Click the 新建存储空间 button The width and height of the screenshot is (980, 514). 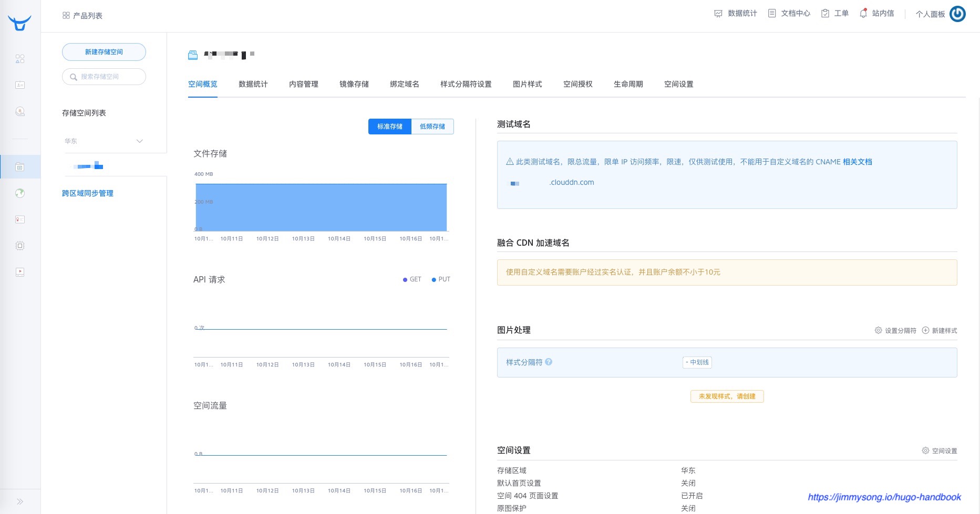coord(104,52)
